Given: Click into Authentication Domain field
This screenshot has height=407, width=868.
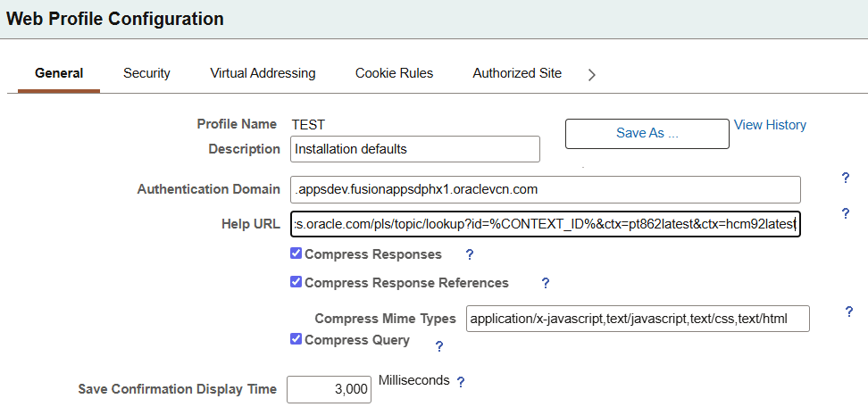Looking at the screenshot, I should click(546, 190).
